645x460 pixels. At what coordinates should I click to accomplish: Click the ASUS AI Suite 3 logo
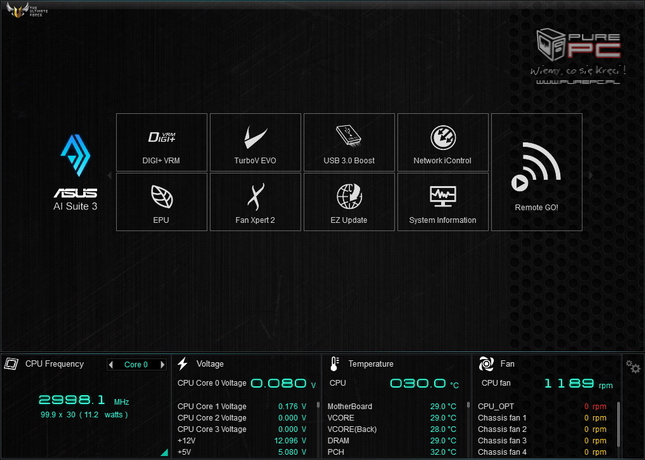click(75, 173)
